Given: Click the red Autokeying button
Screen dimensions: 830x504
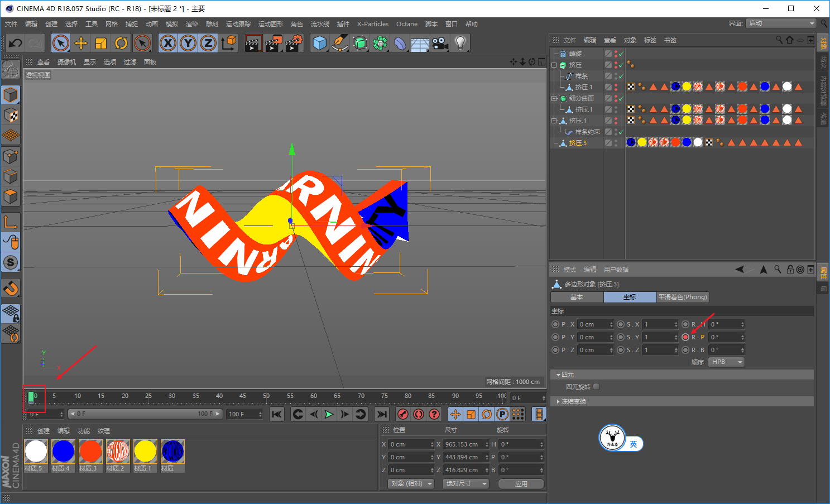Looking at the screenshot, I should (418, 414).
